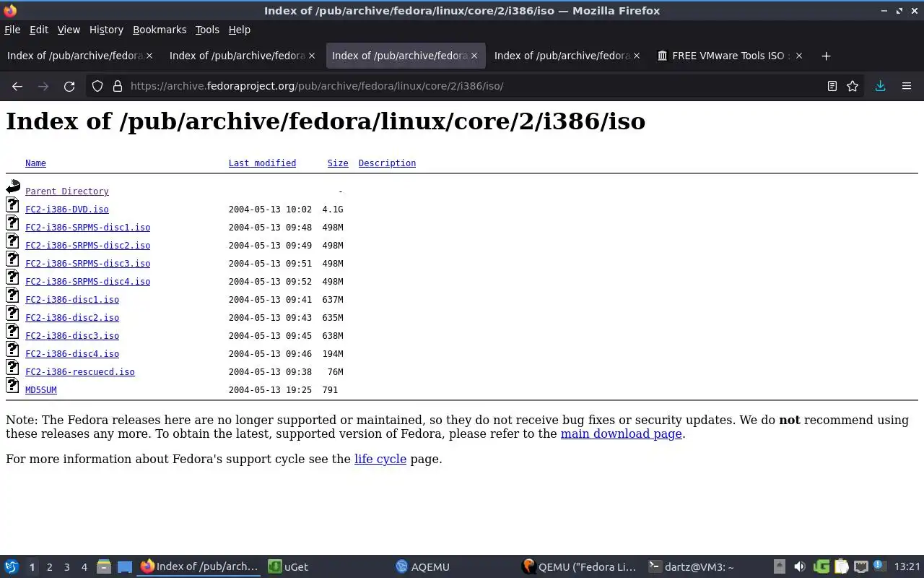The image size is (924, 578).
Task: Download FC2-i386-disc4.iso
Action: [x=72, y=354]
